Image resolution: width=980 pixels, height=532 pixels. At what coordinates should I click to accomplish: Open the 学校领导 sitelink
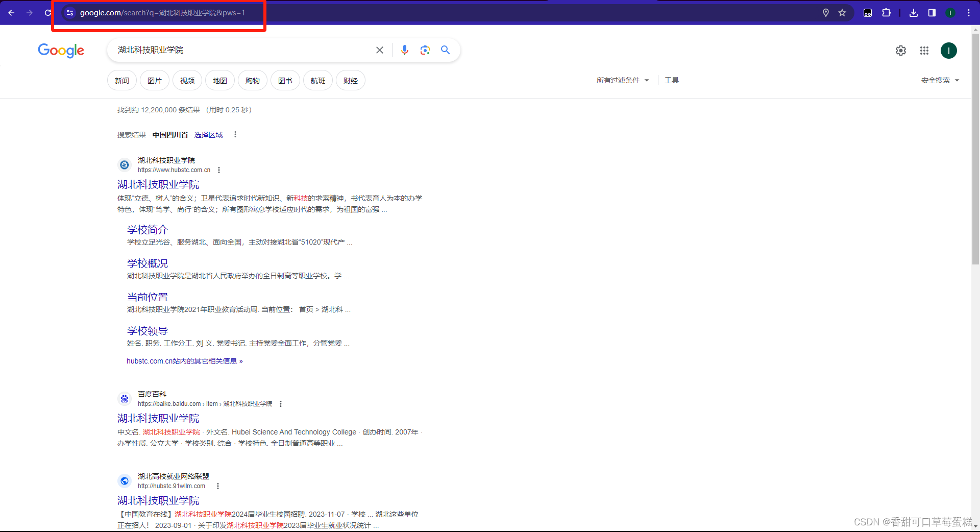click(148, 331)
